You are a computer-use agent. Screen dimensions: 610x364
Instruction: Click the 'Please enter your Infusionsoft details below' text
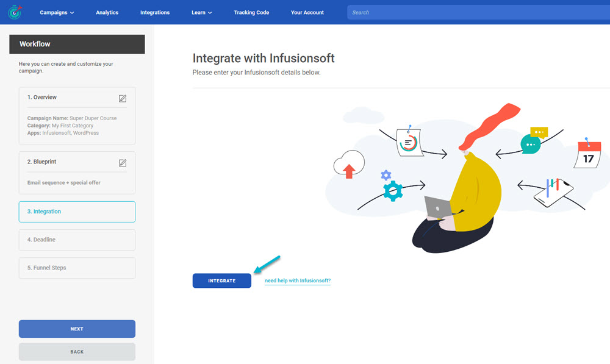(x=256, y=73)
